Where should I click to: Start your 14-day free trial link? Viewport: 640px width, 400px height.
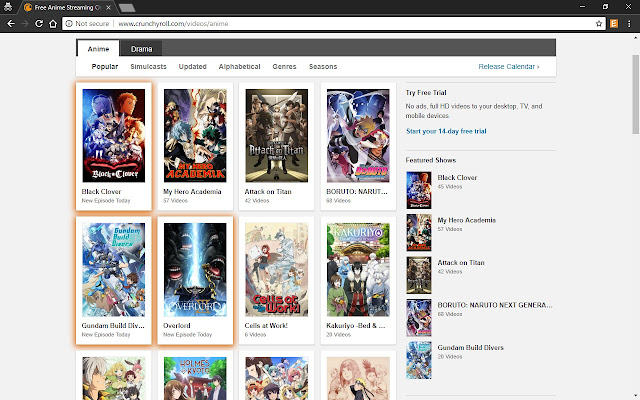click(x=446, y=131)
